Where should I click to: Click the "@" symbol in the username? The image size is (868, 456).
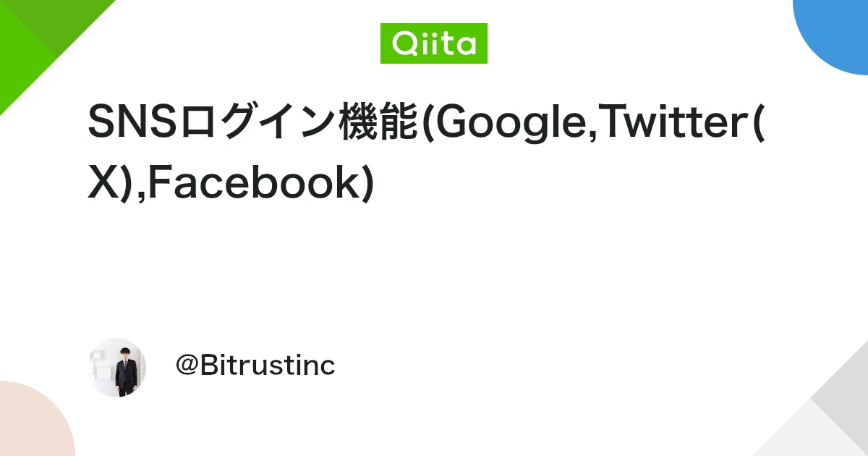(187, 367)
